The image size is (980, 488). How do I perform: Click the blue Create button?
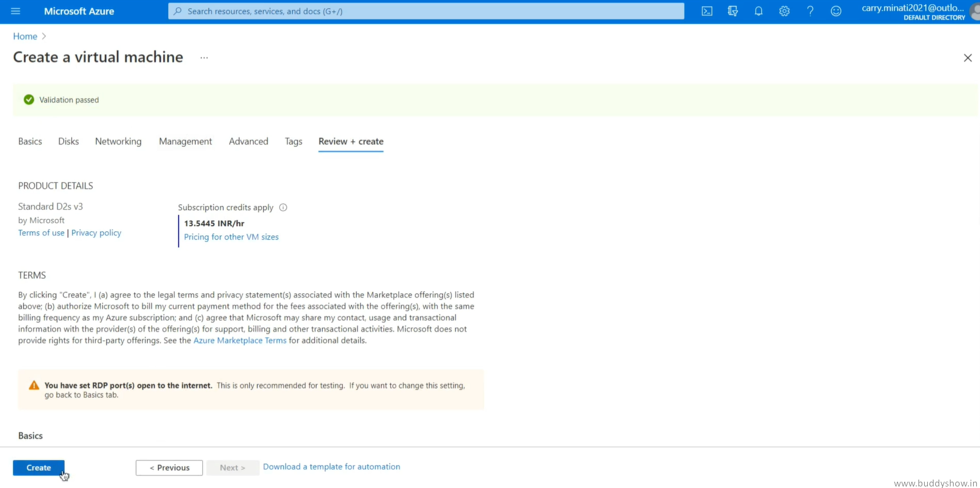click(x=39, y=468)
